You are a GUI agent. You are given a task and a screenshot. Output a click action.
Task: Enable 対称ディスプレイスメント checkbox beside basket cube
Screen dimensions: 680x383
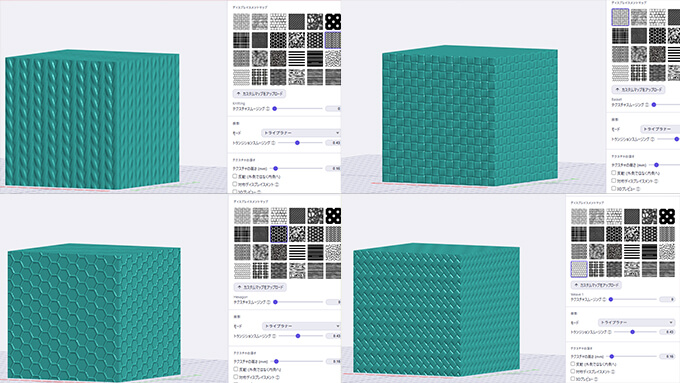click(614, 180)
